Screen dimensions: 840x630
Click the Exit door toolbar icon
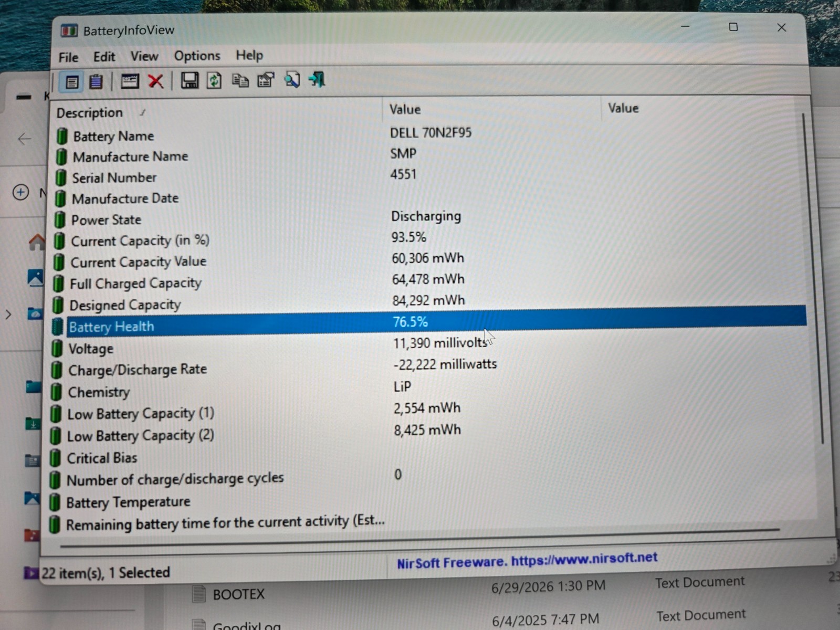(x=317, y=79)
